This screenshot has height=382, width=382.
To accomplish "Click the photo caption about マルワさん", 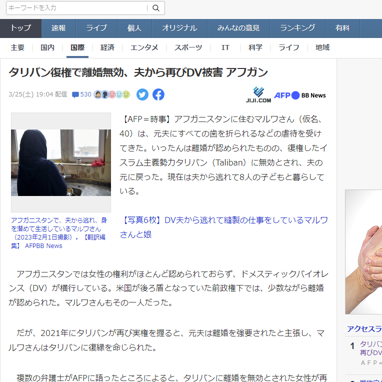I will coord(59,233).
